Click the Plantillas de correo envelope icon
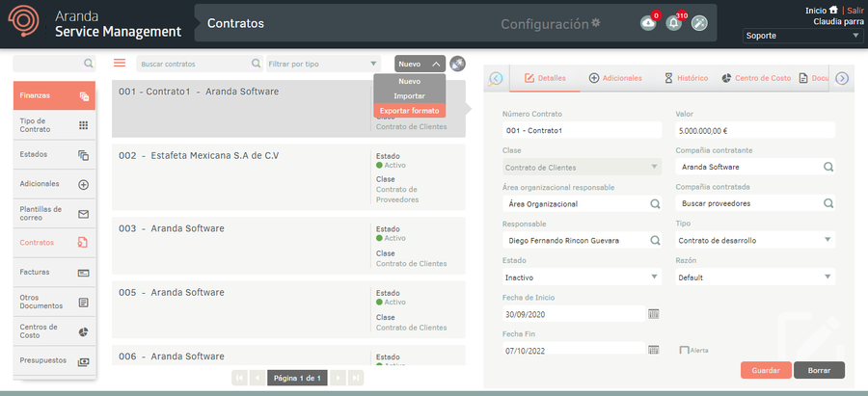 pos(84,214)
